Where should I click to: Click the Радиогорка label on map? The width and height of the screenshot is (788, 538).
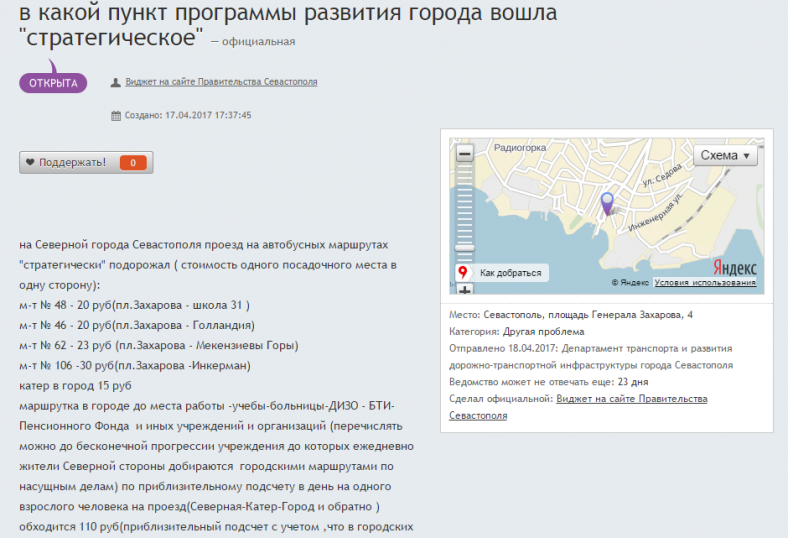click(x=520, y=148)
